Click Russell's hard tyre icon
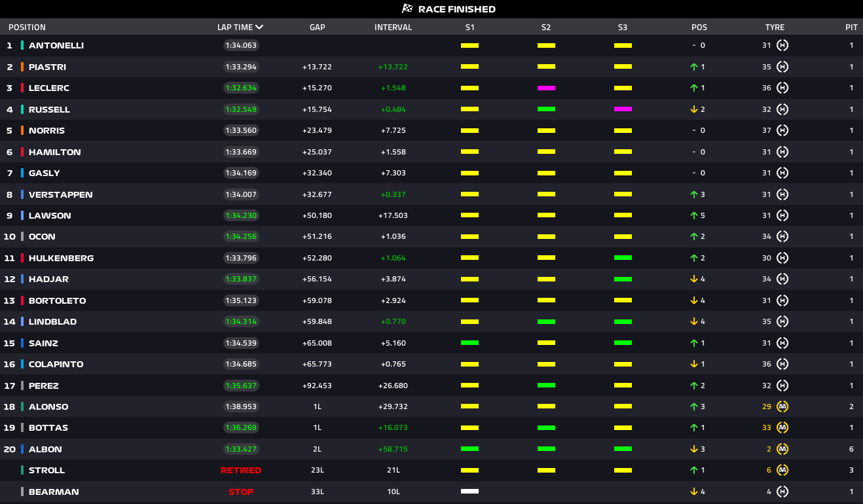The height and width of the screenshot is (504, 863). click(782, 109)
